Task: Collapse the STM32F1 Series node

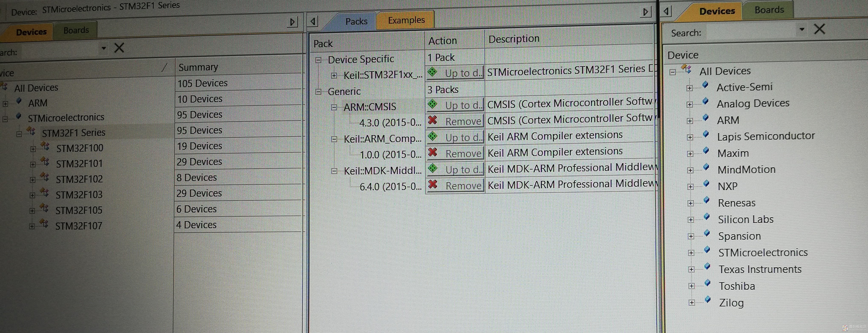Action: click(x=19, y=134)
